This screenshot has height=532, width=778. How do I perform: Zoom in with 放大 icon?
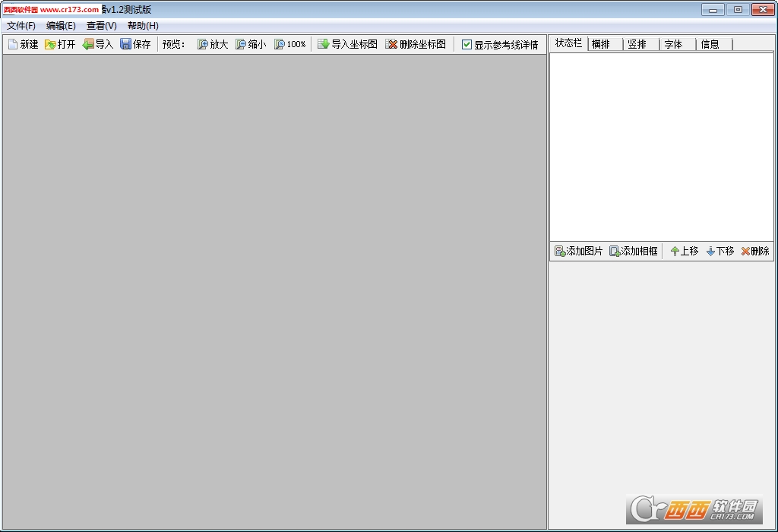(x=203, y=45)
